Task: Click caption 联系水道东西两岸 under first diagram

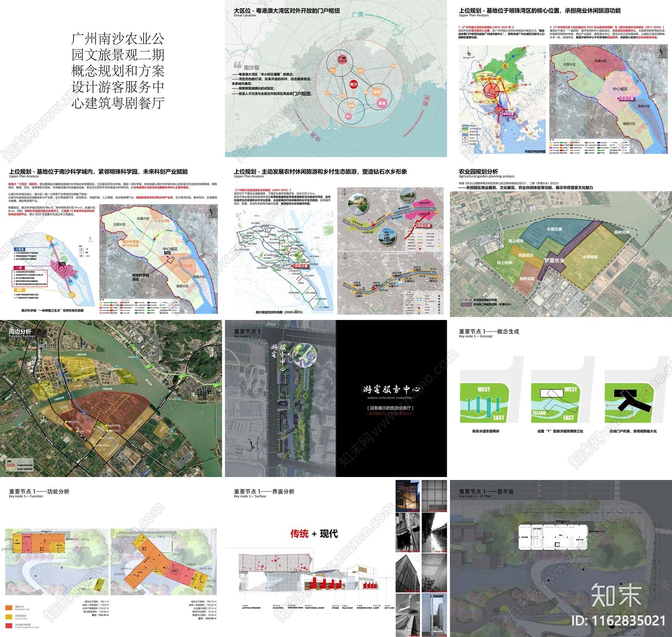Action: tap(486, 431)
